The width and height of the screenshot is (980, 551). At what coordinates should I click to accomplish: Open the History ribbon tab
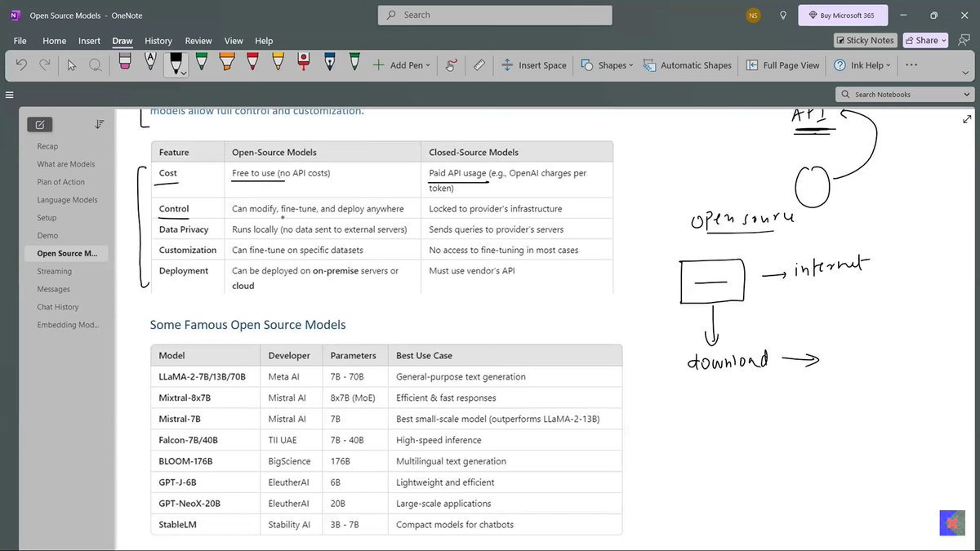coord(158,40)
